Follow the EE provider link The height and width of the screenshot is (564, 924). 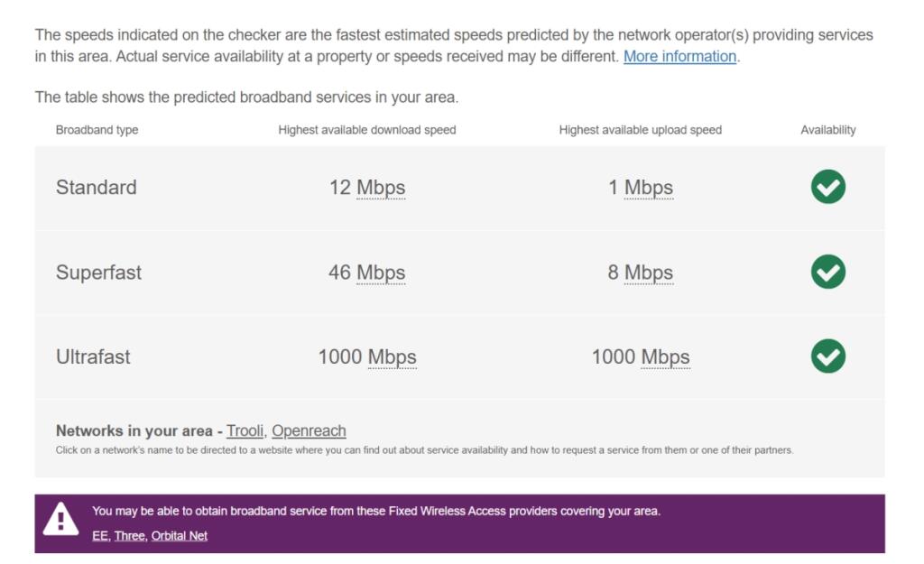(x=99, y=536)
